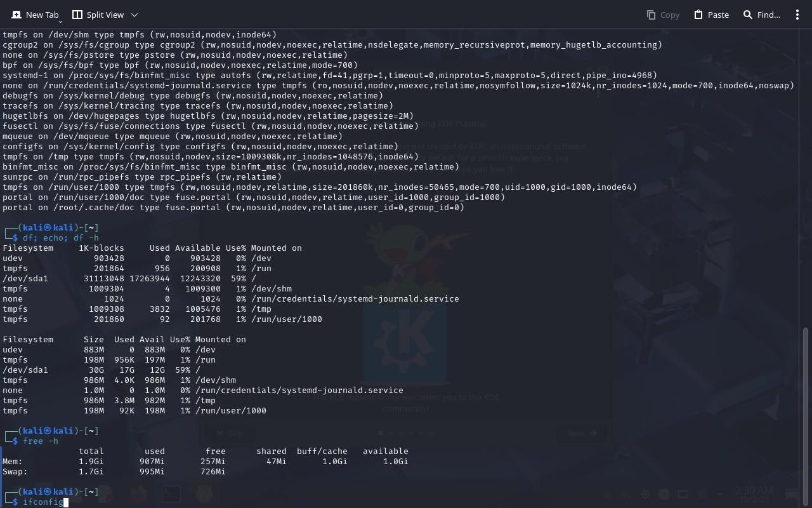
Task: Open the three-dot hamburger menu
Action: pos(797,15)
